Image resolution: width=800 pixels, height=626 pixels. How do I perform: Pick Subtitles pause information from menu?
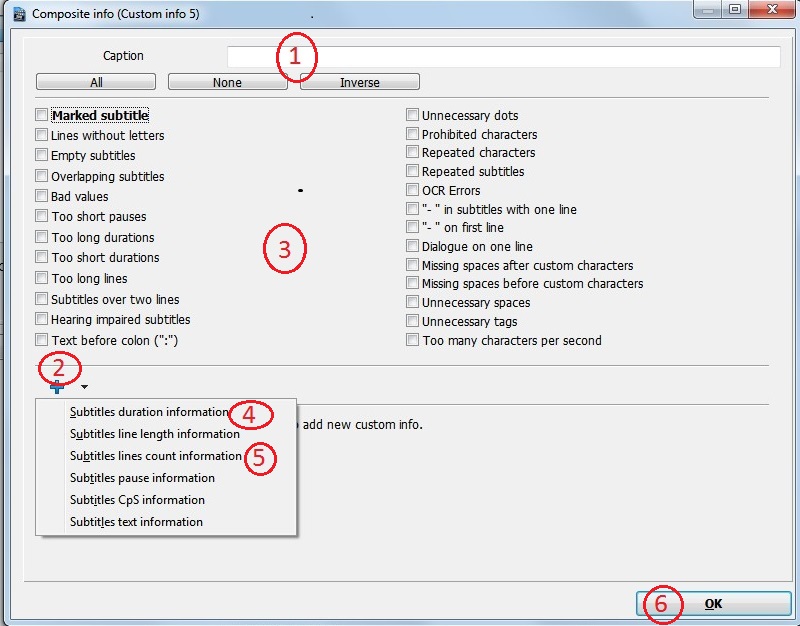142,478
